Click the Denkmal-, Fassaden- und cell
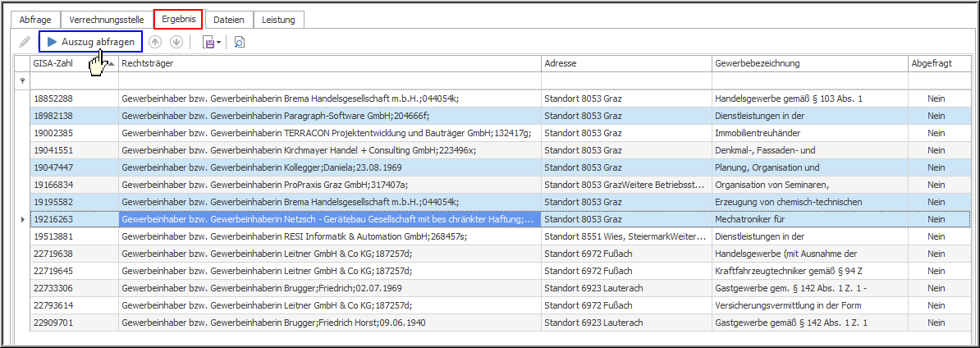980x348 pixels. 809,150
